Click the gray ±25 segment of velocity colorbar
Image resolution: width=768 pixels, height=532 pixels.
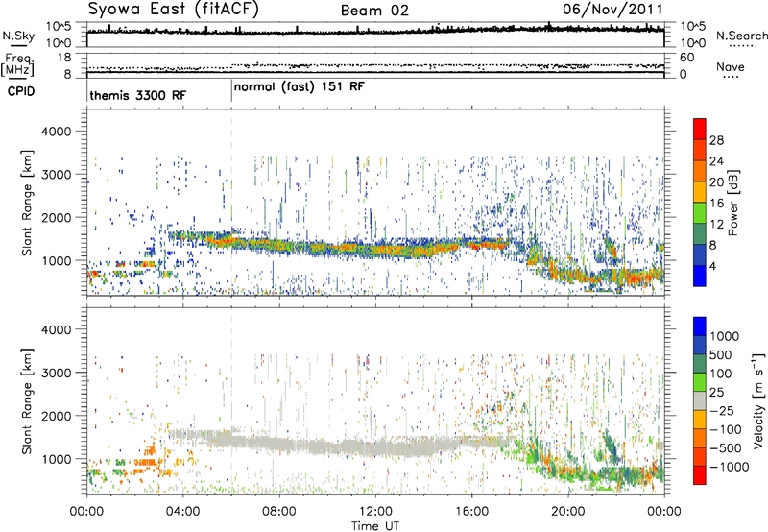(x=700, y=401)
